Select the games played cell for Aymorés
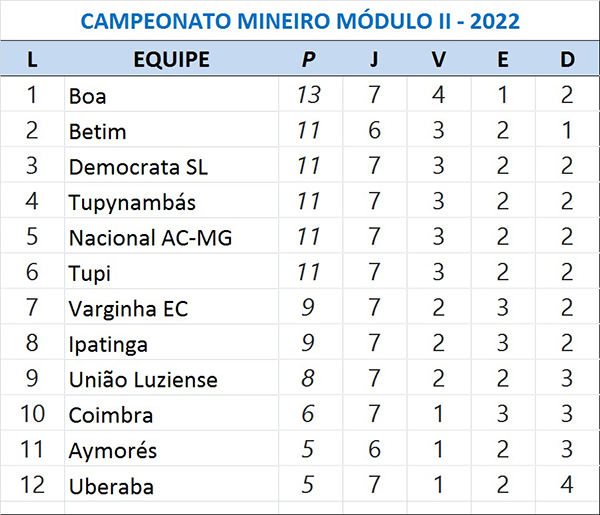The height and width of the screenshot is (515, 600). coord(374,450)
